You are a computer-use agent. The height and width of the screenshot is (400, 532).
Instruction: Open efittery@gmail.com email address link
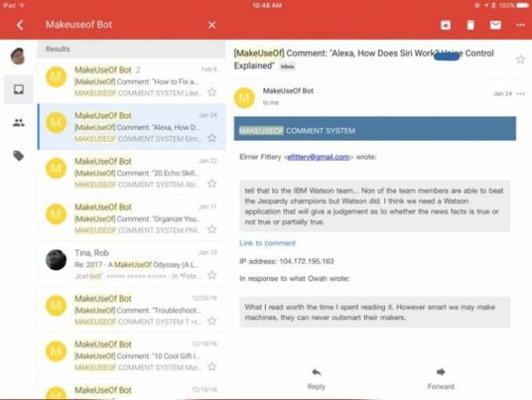click(x=318, y=157)
